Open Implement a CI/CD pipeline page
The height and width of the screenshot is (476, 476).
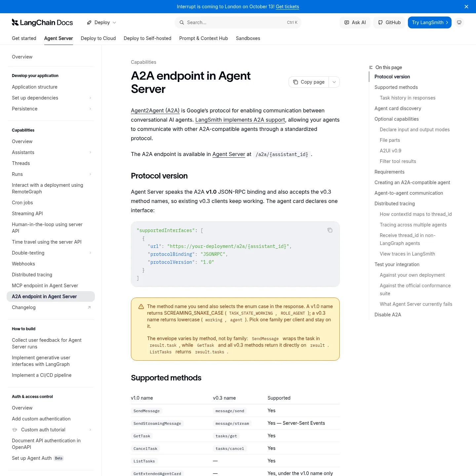click(51, 375)
